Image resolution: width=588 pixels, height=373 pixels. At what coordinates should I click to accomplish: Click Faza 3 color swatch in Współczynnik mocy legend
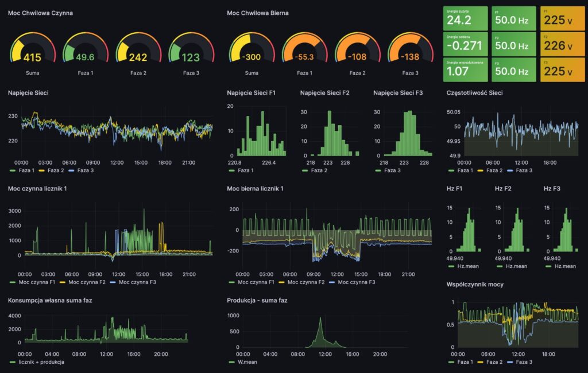tap(513, 362)
